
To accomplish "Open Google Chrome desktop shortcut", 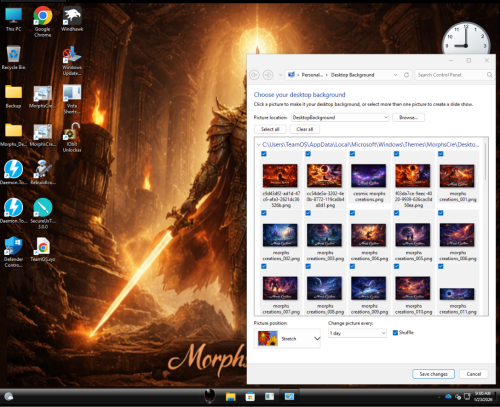I will pyautogui.click(x=43, y=21).
